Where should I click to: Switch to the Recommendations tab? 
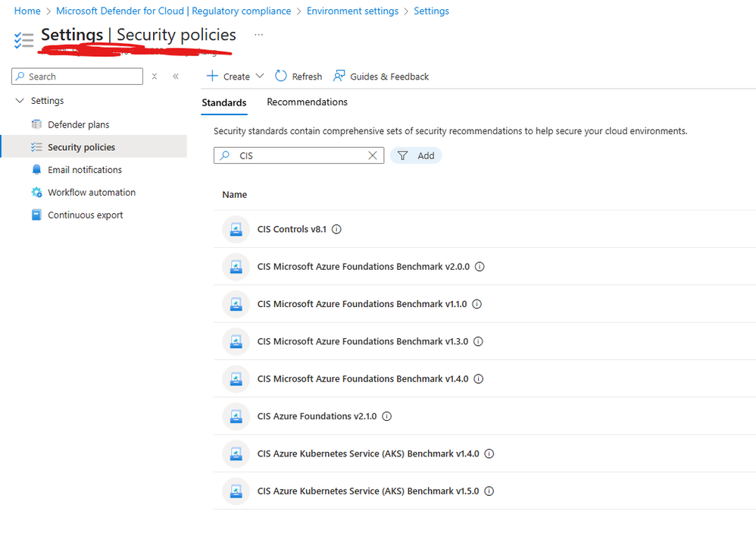[307, 102]
